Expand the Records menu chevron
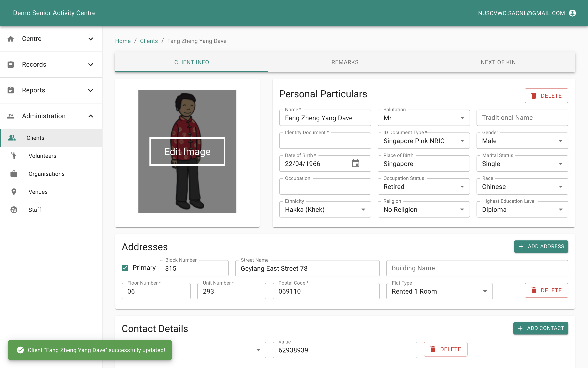The height and width of the screenshot is (368, 588). 91,65
